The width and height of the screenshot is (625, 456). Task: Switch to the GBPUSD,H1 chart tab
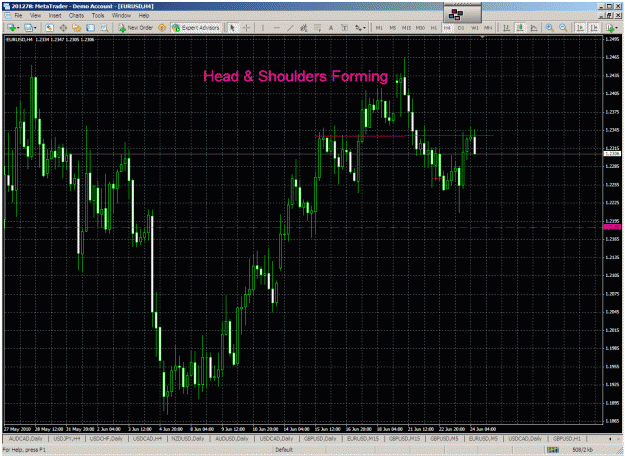click(x=567, y=438)
